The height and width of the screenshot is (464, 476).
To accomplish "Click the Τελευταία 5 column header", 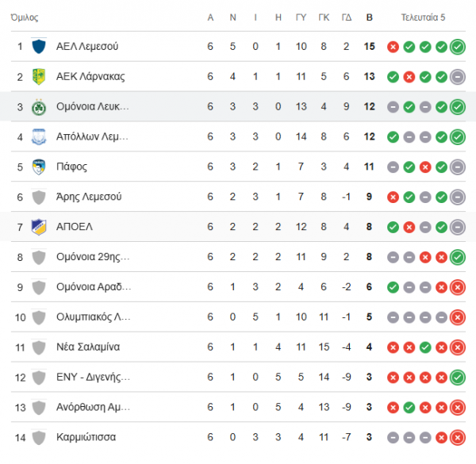I will [x=423, y=17].
